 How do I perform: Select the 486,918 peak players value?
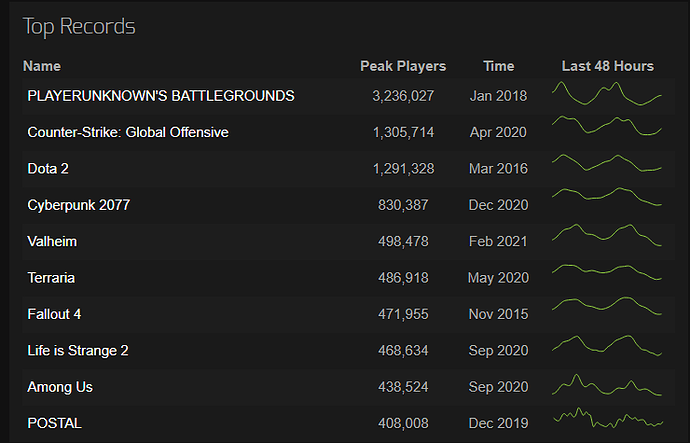tap(403, 278)
